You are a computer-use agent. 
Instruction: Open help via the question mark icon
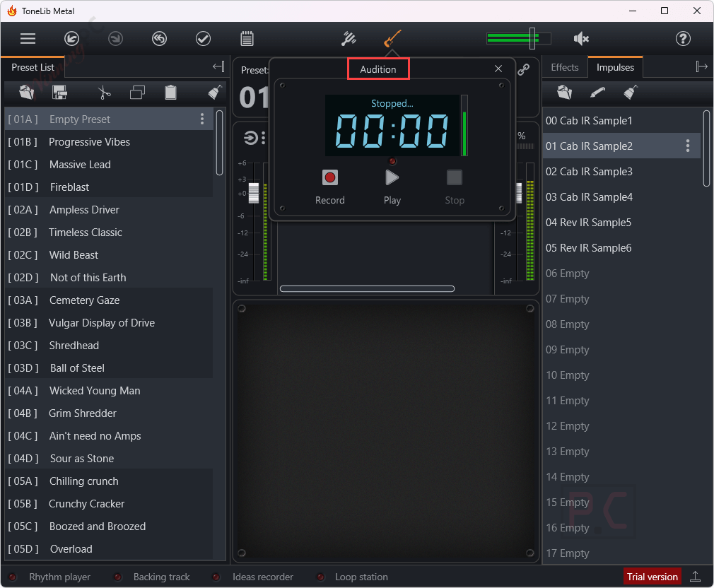pos(683,39)
